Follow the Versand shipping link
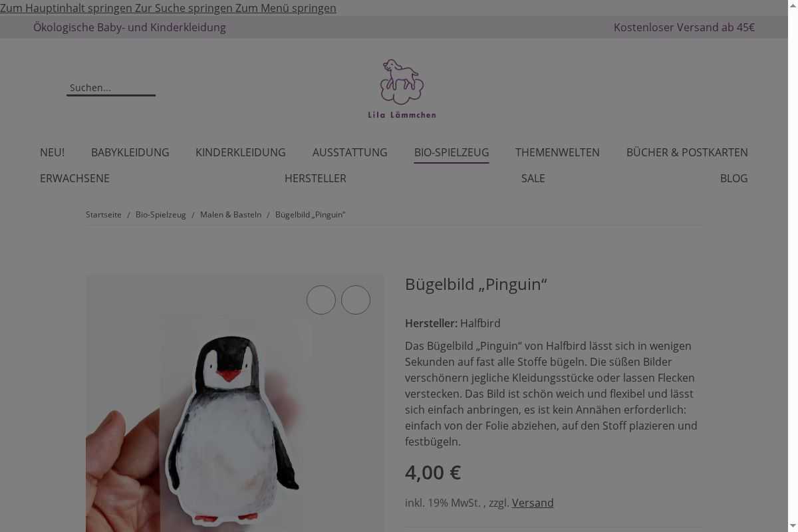Image resolution: width=798 pixels, height=532 pixels. [x=533, y=503]
